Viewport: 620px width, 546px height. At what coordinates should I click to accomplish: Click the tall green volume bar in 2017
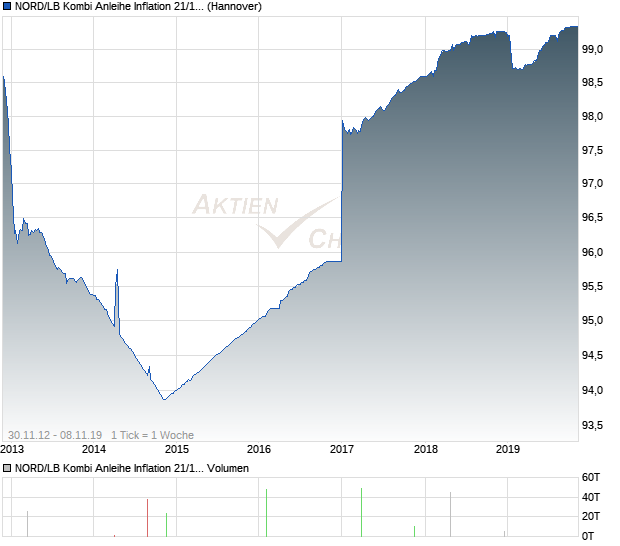coord(361,512)
